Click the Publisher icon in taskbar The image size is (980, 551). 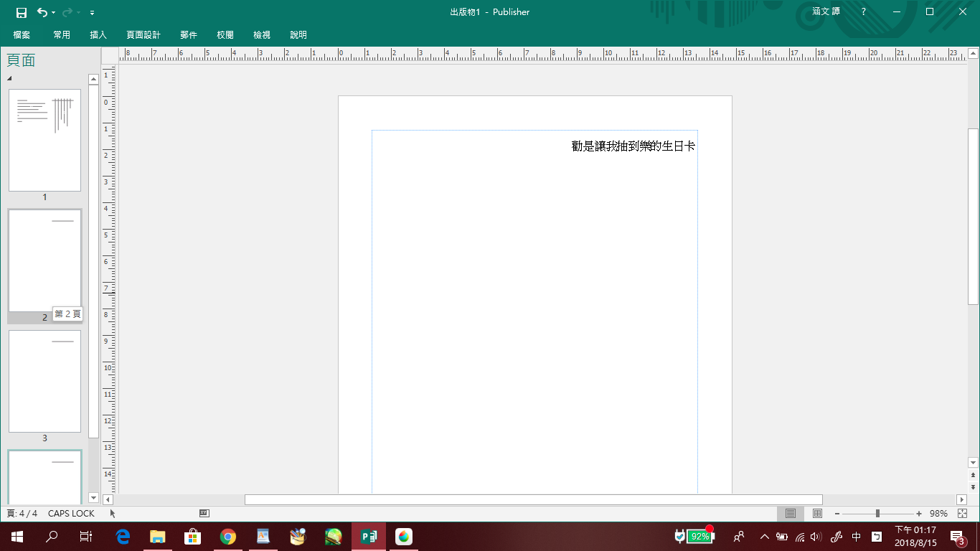coord(369,536)
